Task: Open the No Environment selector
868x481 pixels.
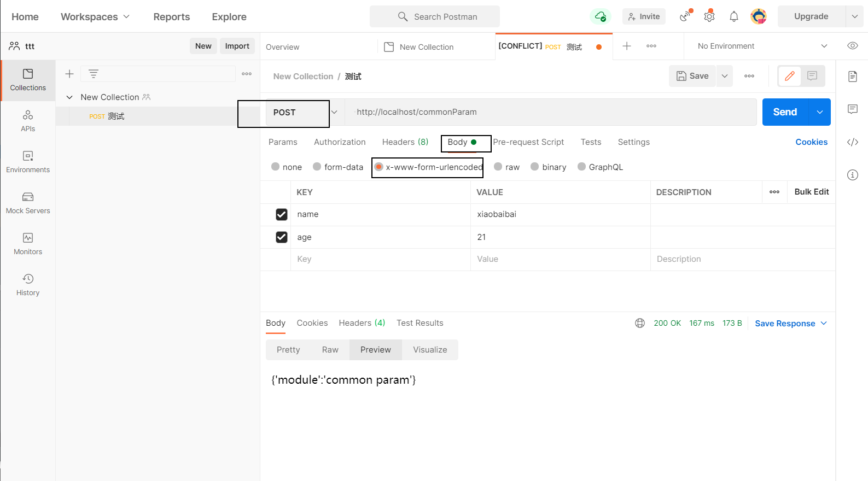Action: pyautogui.click(x=762, y=46)
